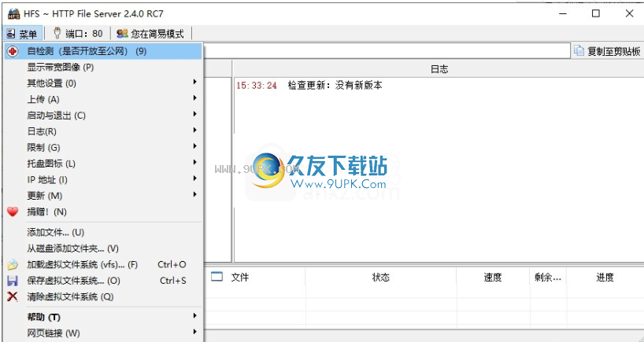This screenshot has height=342, width=644.
Task: Choose 清除虚拟文件系统 (Q) menu item
Action: pyautogui.click(x=103, y=296)
